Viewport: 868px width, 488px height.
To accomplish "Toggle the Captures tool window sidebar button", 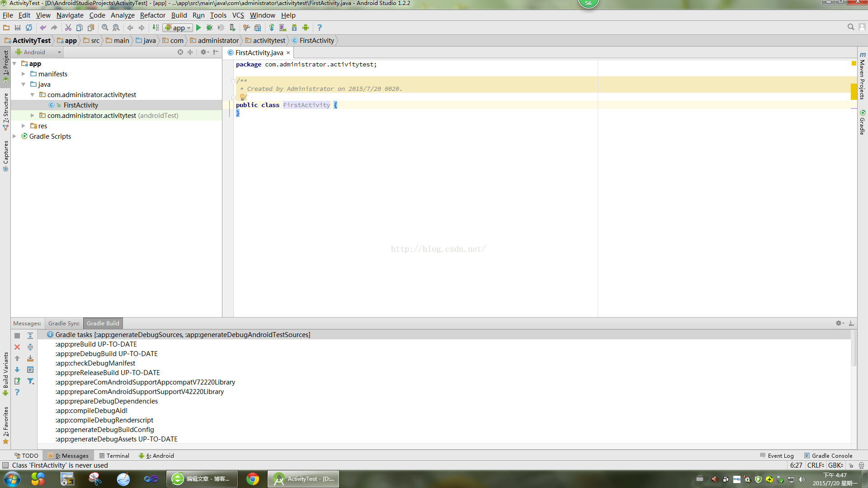I will pyautogui.click(x=5, y=155).
